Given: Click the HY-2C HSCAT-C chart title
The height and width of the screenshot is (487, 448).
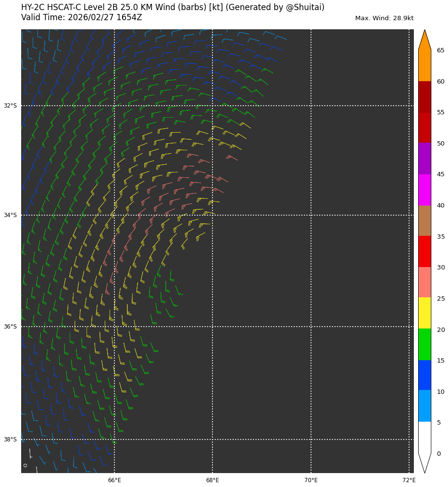Looking at the screenshot, I should coord(173,8).
